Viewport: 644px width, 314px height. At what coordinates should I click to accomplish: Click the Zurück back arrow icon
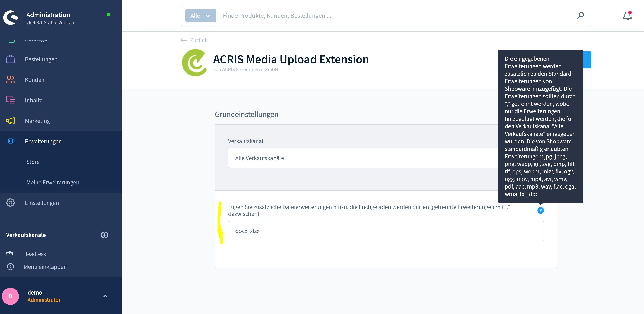(184, 40)
